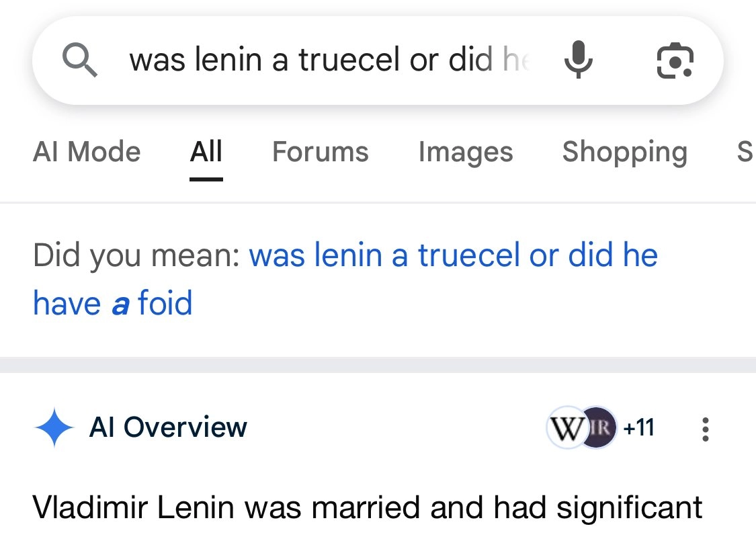Tap the microphone voice search icon
This screenshot has width=756, height=539.
[x=578, y=61]
